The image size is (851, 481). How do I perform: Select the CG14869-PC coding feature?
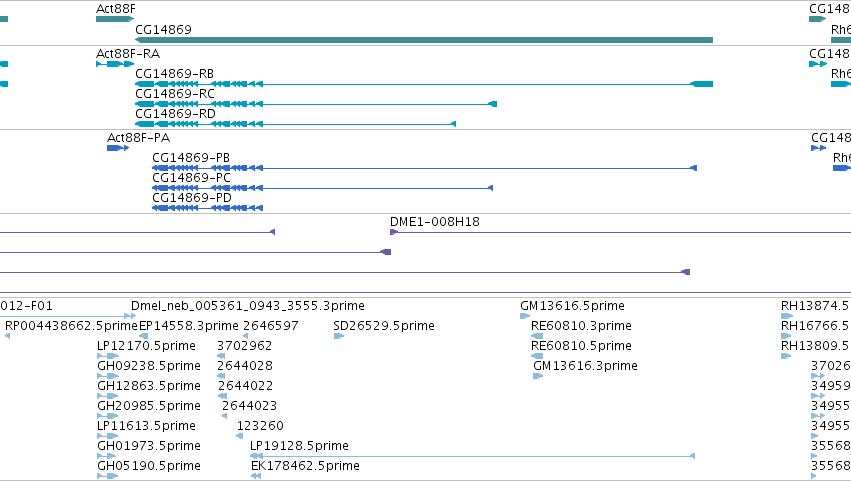pyautogui.click(x=322, y=188)
